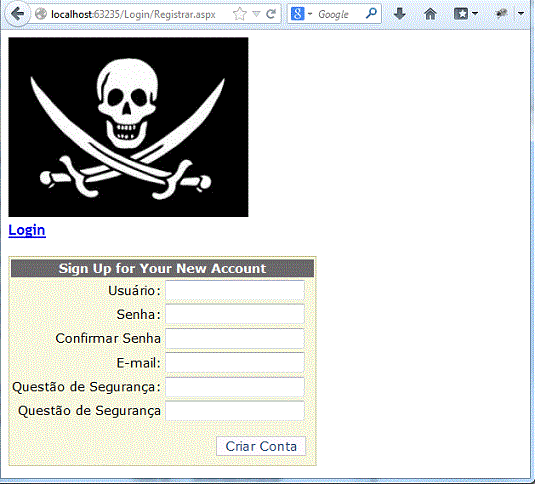Focus the Confirmar Senha field
The image size is (535, 484).
[x=235, y=338]
